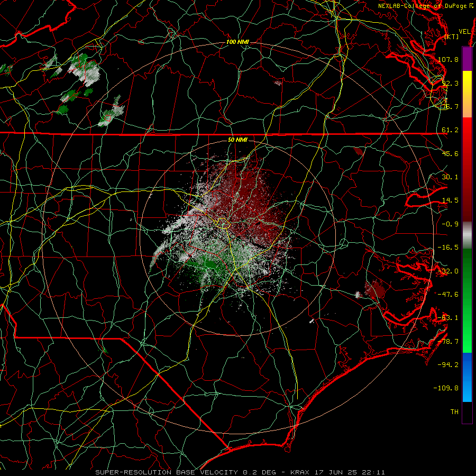Select the 30.1 value on the velocity scale
The height and width of the screenshot is (476, 476).
pyautogui.click(x=450, y=177)
